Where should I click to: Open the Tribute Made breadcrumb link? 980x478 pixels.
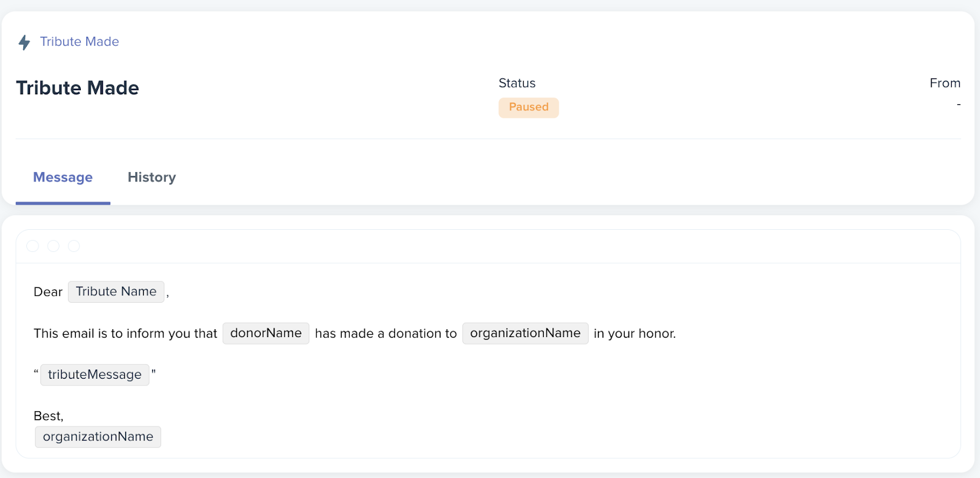pos(80,42)
